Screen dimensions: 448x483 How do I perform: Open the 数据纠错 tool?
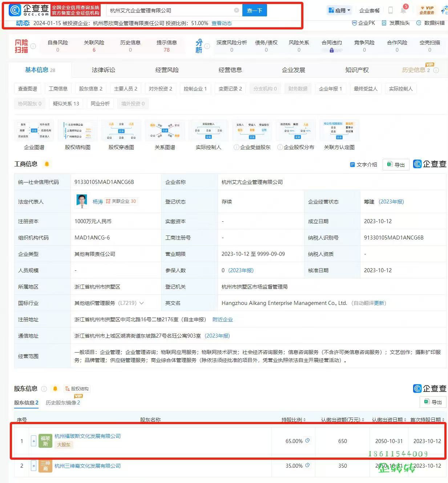(431, 23)
